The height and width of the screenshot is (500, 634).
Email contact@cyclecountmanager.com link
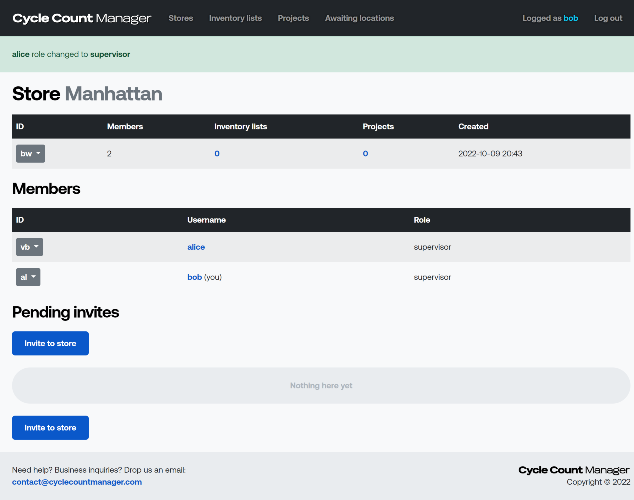77,482
